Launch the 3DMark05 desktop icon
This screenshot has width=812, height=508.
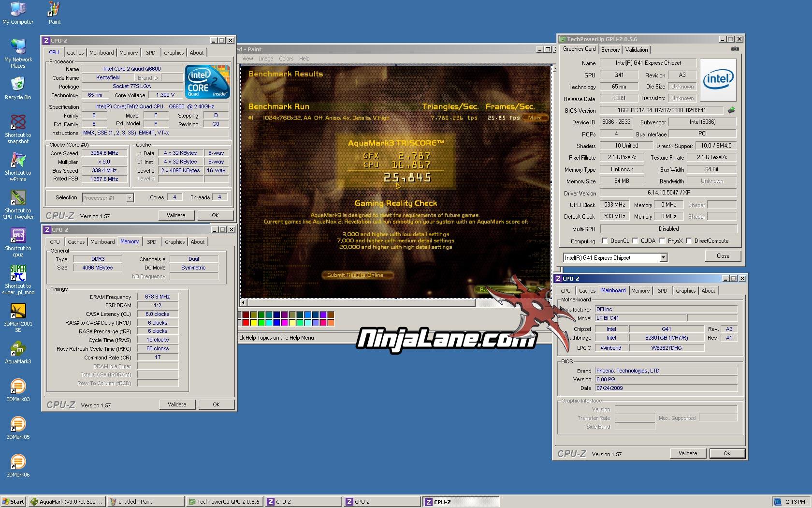tap(18, 428)
